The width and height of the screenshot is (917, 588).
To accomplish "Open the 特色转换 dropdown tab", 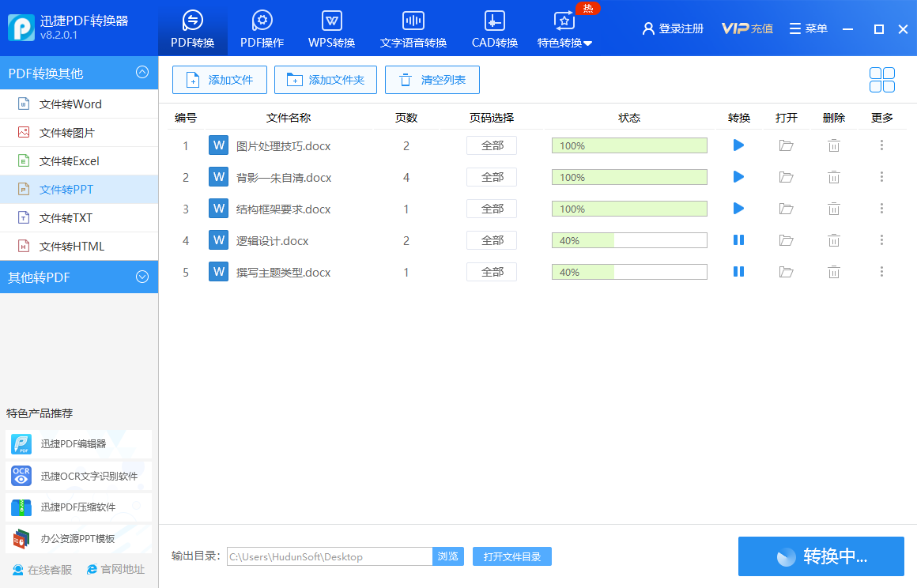I will (x=564, y=28).
